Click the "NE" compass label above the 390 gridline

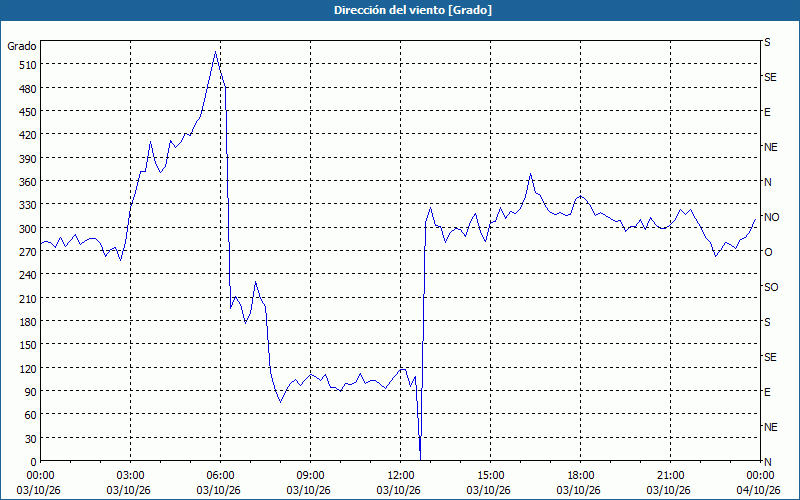[770, 147]
